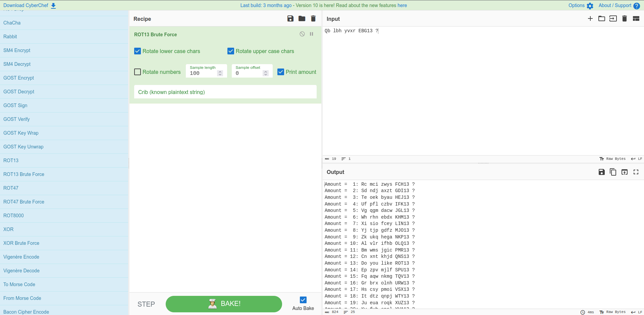This screenshot has width=644, height=315.
Task: Uncheck Print amount option
Action: [281, 72]
